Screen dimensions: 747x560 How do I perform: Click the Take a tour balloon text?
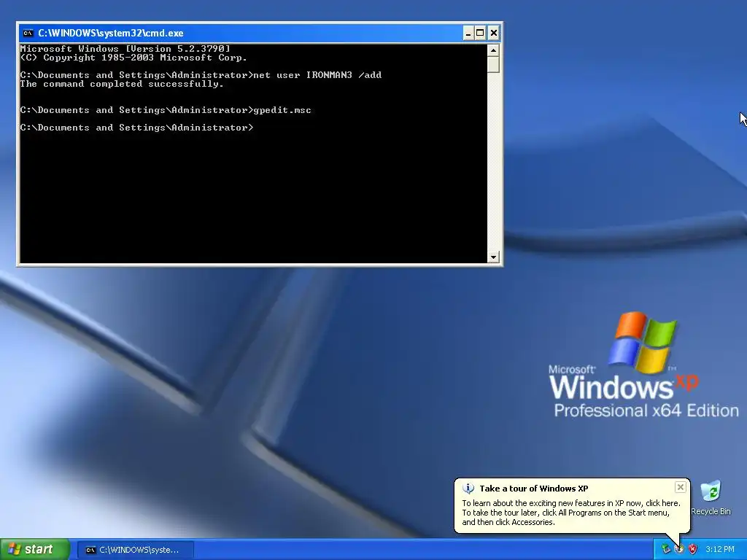(571, 513)
